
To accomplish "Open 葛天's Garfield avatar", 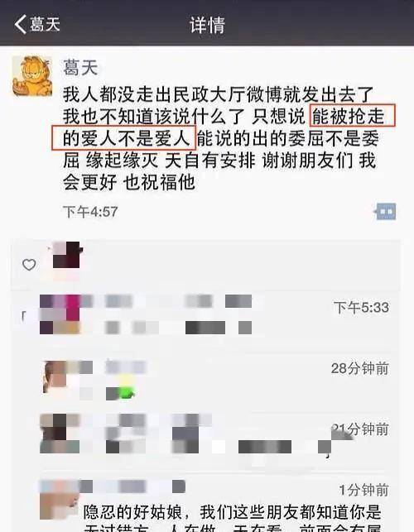I will pos(32,76).
